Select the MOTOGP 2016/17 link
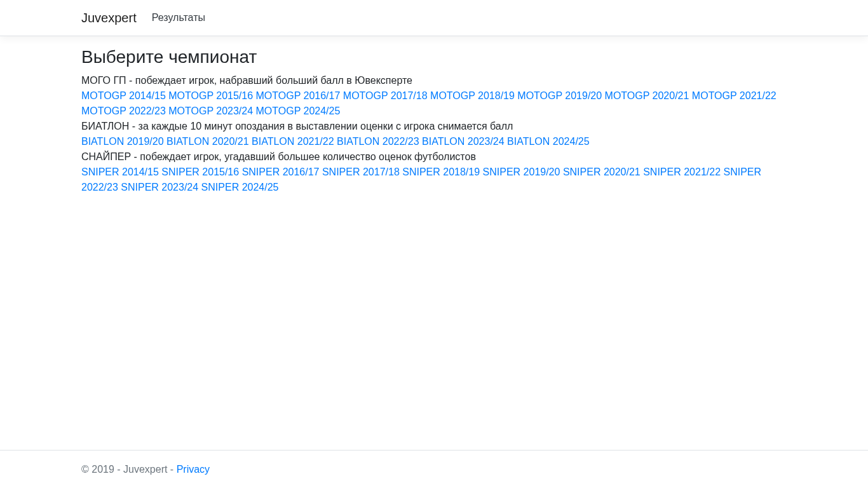The height and width of the screenshot is (488, 868). [x=298, y=96]
